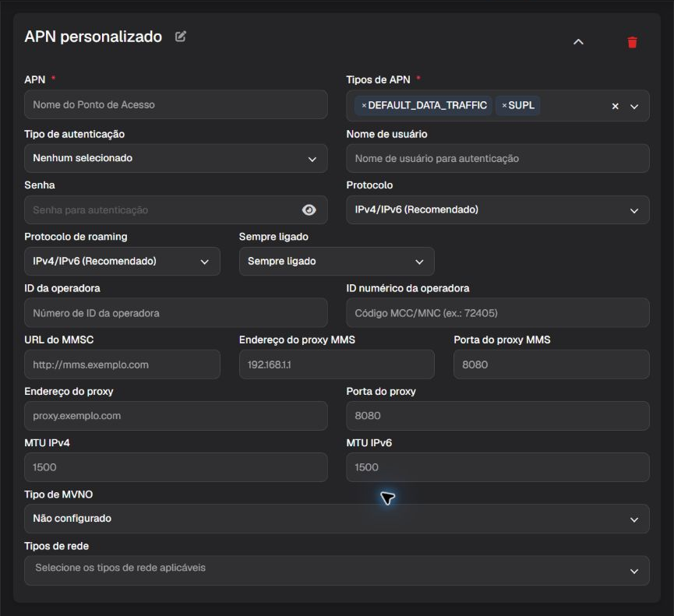The height and width of the screenshot is (616, 674).
Task: Focus the URL do MMSC field
Action: tap(122, 364)
